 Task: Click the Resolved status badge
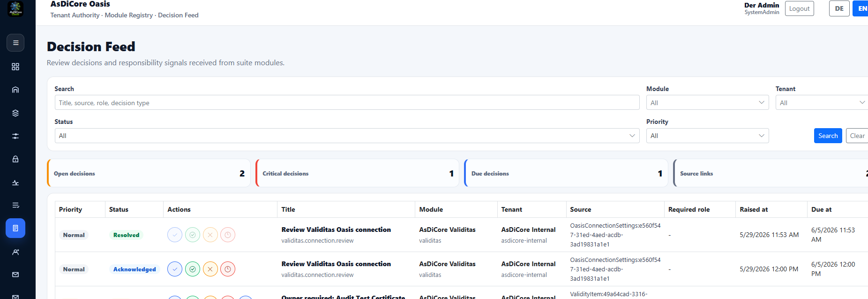pyautogui.click(x=126, y=235)
